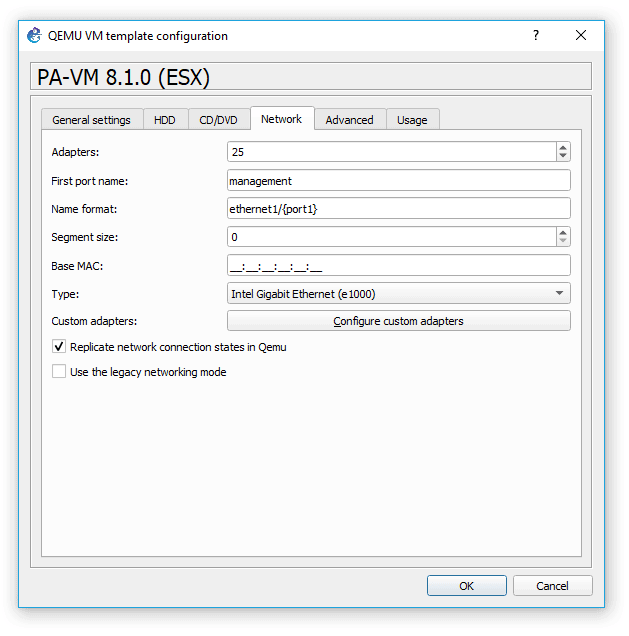Viewport: 629px width, 636px height.
Task: Open the CD/DVD tab
Action: [218, 120]
